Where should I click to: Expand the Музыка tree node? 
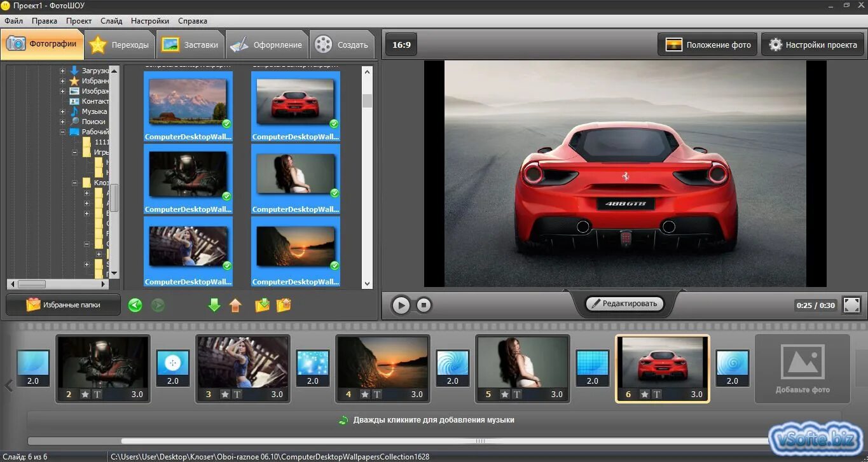(62, 111)
